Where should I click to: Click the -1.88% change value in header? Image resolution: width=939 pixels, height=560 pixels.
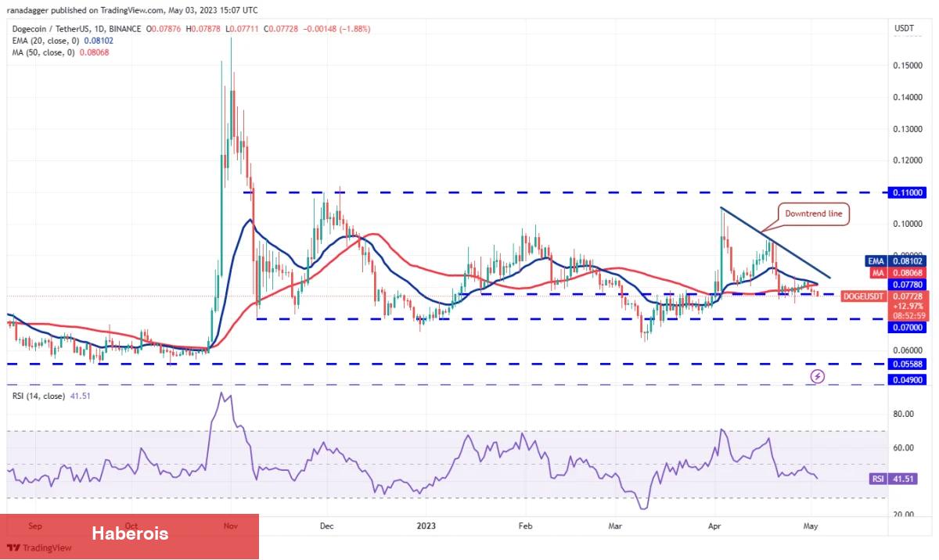click(354, 29)
